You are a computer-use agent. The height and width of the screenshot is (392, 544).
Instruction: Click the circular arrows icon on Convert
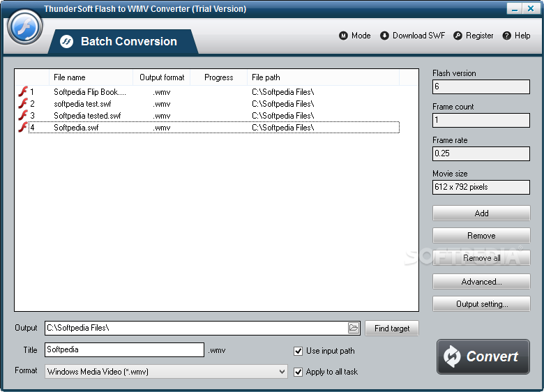[x=453, y=356]
